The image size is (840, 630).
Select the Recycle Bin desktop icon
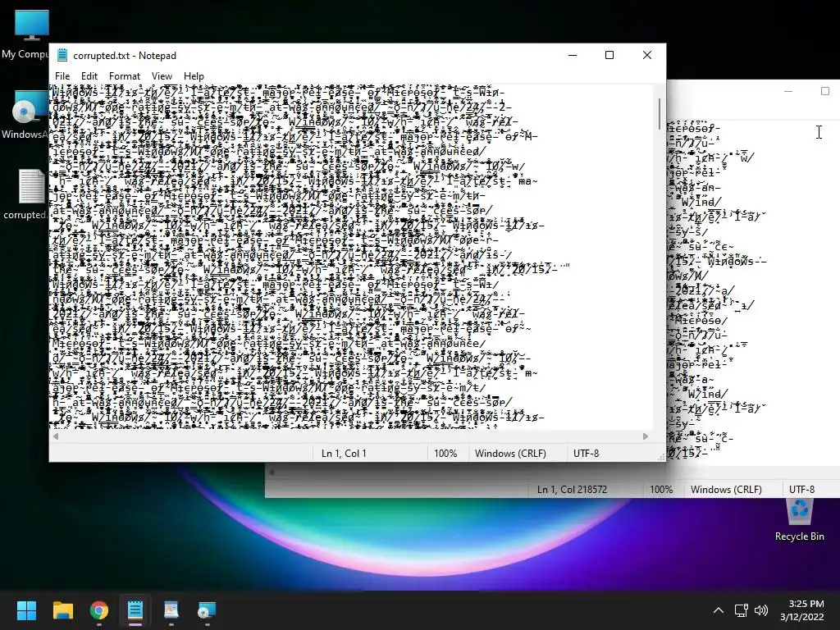pyautogui.click(x=799, y=518)
